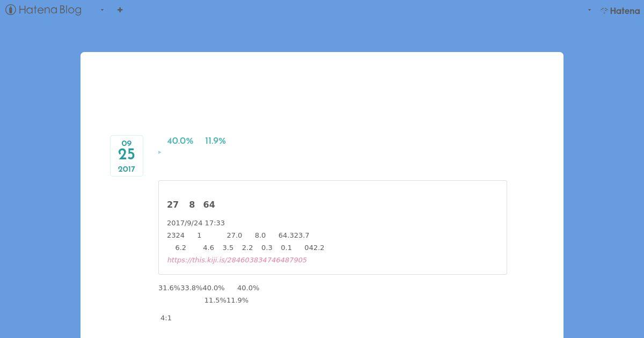Open the this.kiji.is article URL
Viewport: 644px width, 338px height.
pos(237,260)
